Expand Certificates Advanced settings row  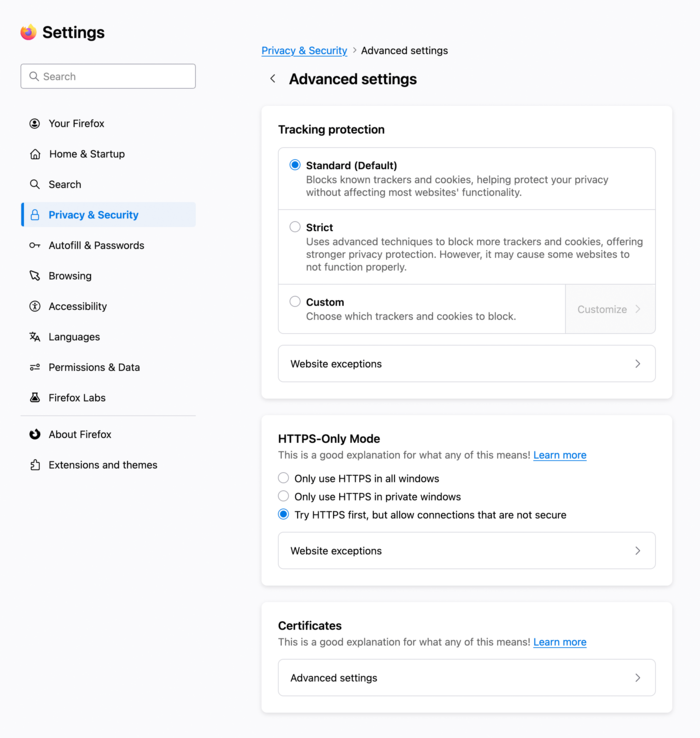click(466, 678)
